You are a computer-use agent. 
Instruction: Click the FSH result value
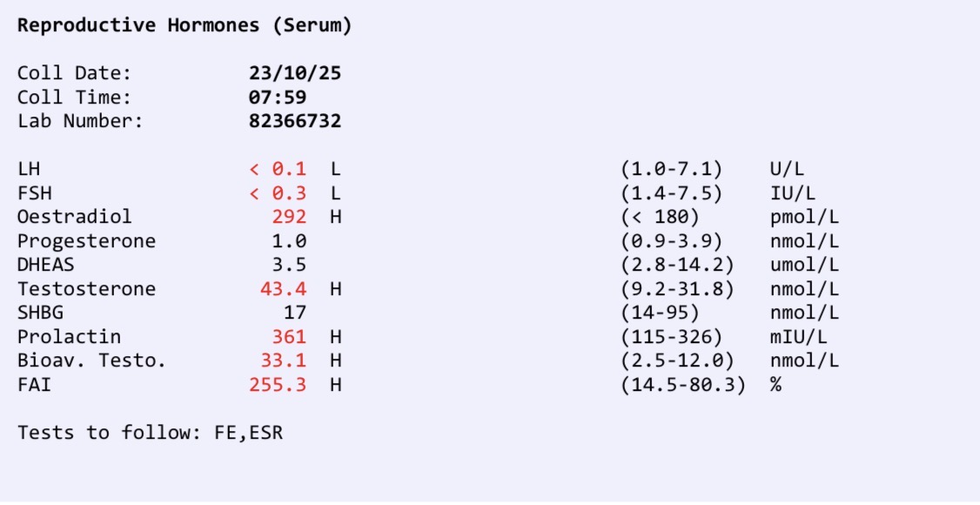click(278, 193)
